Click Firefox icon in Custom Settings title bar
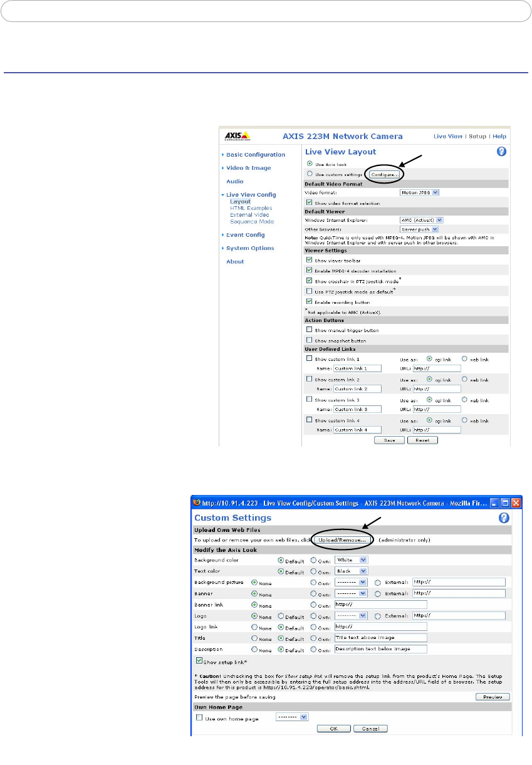This screenshot has height=765, width=532. point(196,502)
